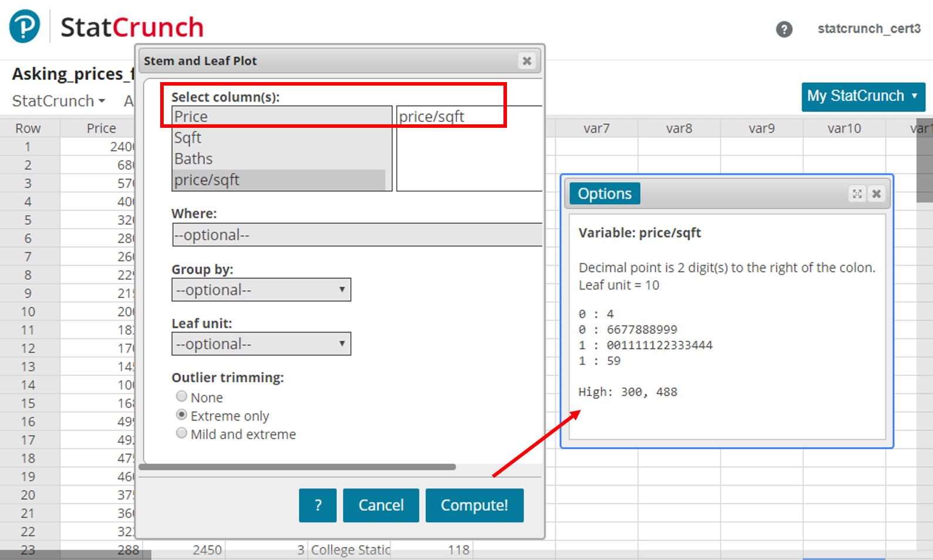The height and width of the screenshot is (560, 933).
Task: Open the StatCrunch menu
Action: (x=59, y=101)
